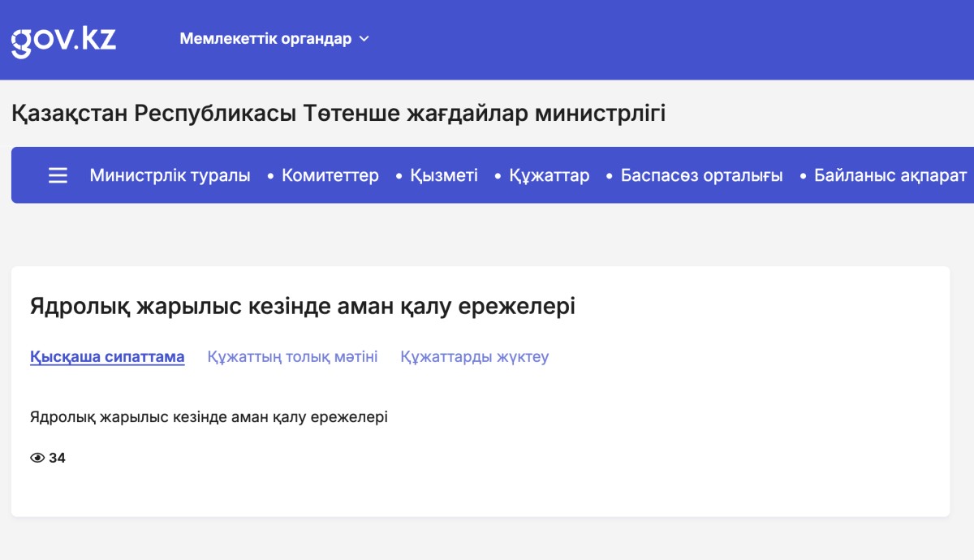974x560 pixels.
Task: Click the bullet dot before Комитеттер
Action: pyautogui.click(x=271, y=176)
